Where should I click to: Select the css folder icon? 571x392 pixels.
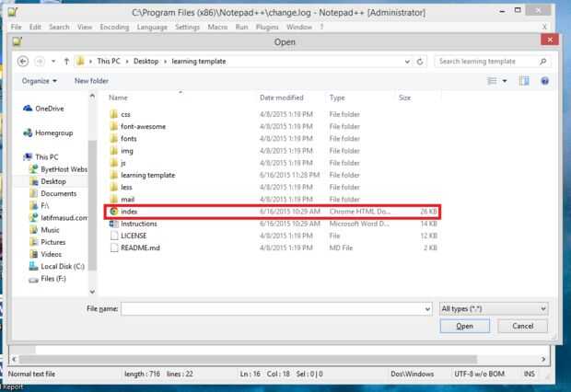click(113, 114)
